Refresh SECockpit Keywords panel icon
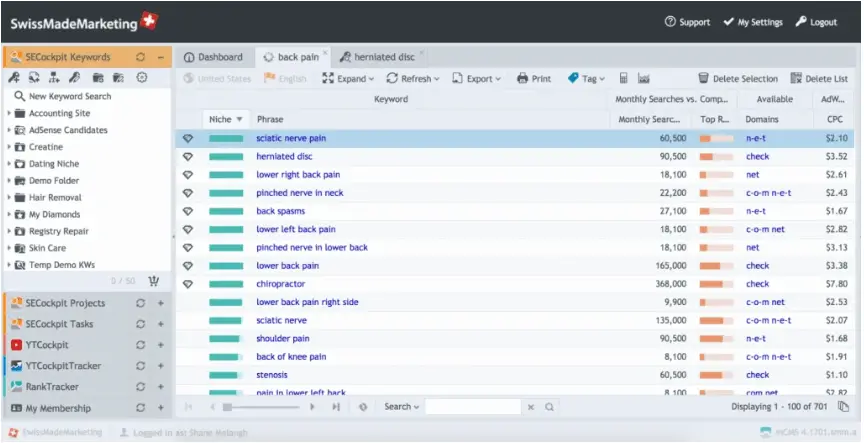 pyautogui.click(x=141, y=57)
